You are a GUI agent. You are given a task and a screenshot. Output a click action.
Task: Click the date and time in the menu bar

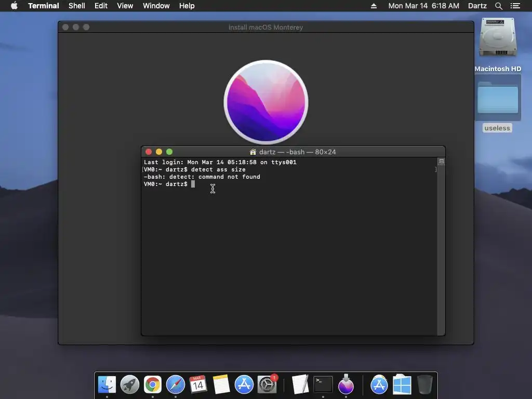tap(423, 6)
